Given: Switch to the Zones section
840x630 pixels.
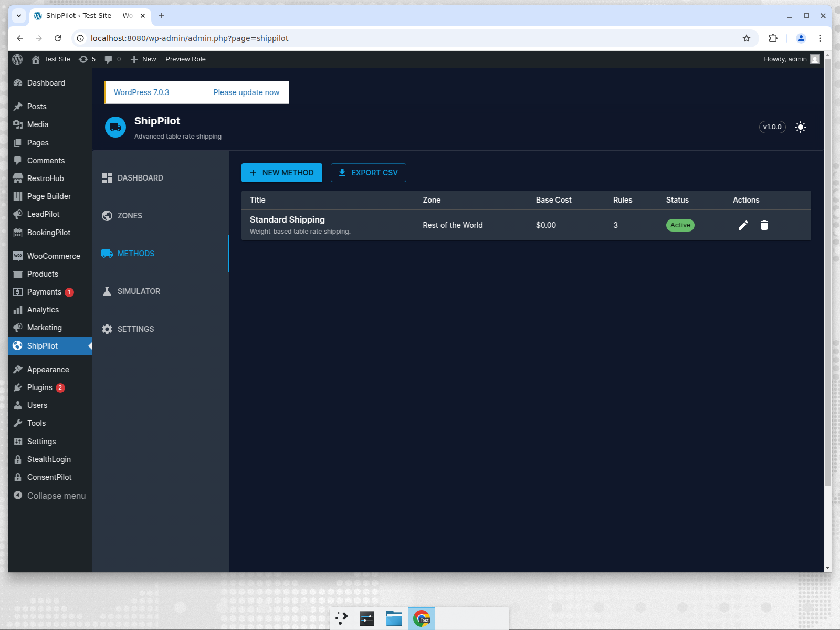Looking at the screenshot, I should [161, 216].
